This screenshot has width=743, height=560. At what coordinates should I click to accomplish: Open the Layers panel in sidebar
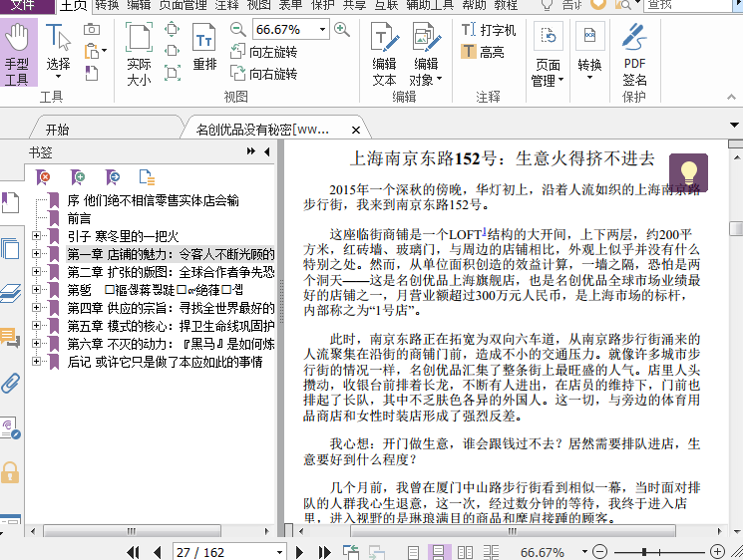[x=10, y=293]
